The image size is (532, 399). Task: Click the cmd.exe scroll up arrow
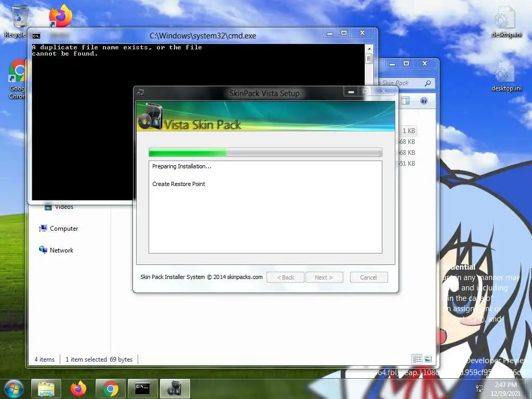(369, 48)
